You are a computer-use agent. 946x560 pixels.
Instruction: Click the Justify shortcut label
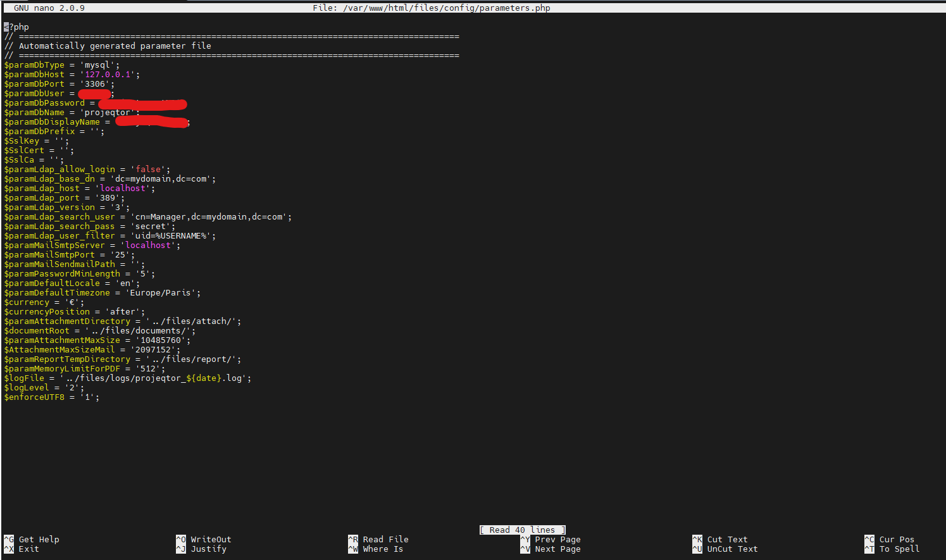(x=208, y=549)
